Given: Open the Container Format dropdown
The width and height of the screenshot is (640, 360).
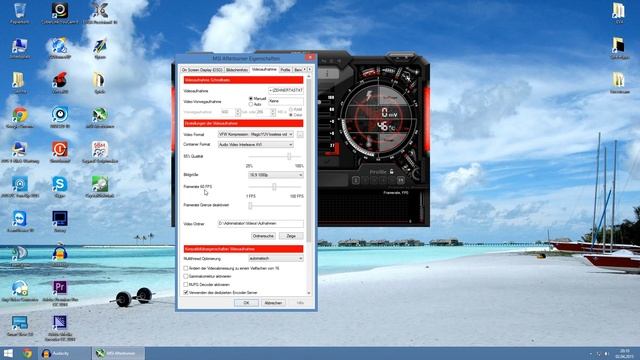Looking at the screenshot, I should pyautogui.click(x=256, y=144).
